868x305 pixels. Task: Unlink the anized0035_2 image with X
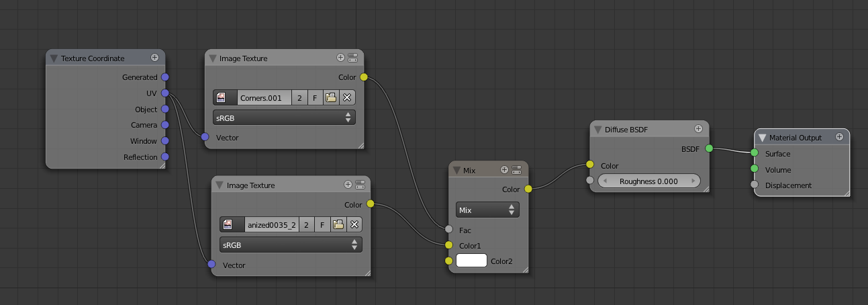pyautogui.click(x=354, y=224)
